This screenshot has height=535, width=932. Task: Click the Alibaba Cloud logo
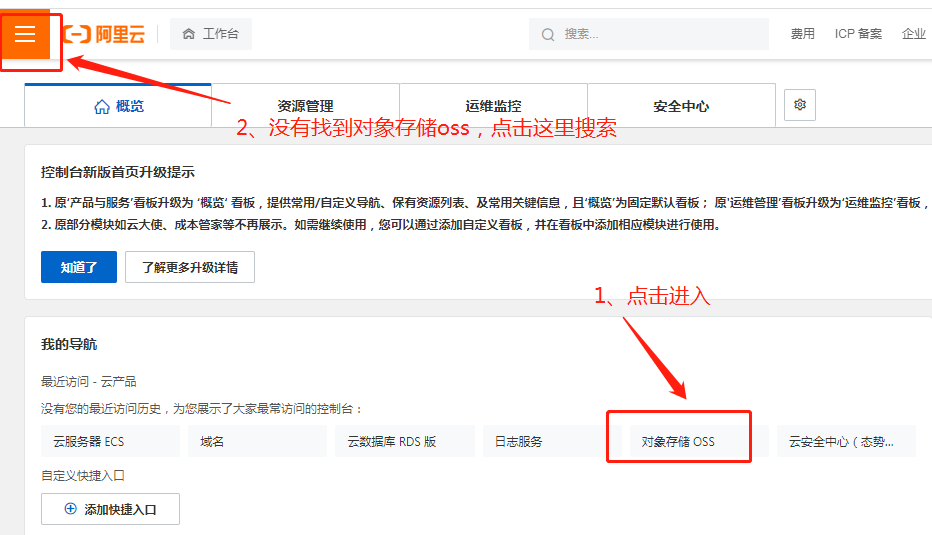[104, 34]
